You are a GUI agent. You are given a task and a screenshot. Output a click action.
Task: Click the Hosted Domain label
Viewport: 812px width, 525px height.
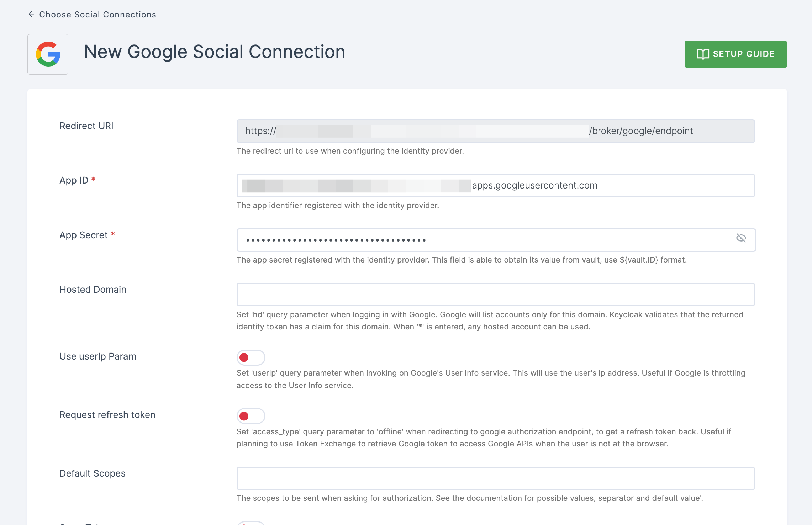(x=93, y=290)
